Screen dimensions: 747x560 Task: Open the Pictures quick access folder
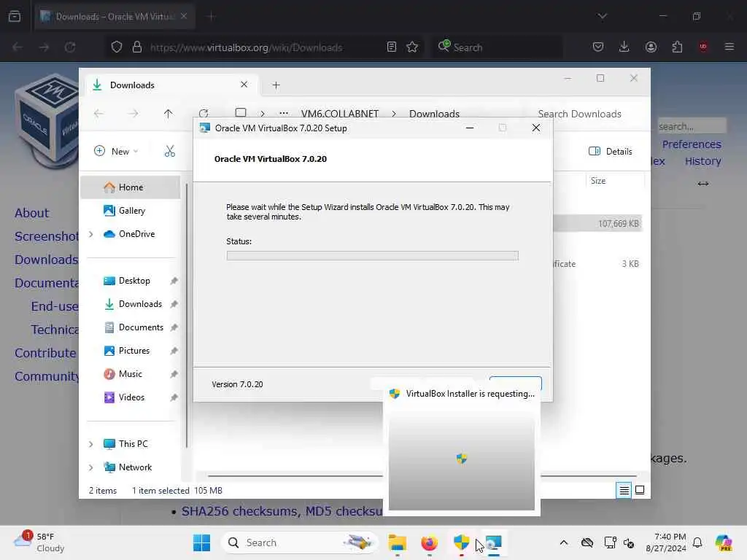pos(134,351)
